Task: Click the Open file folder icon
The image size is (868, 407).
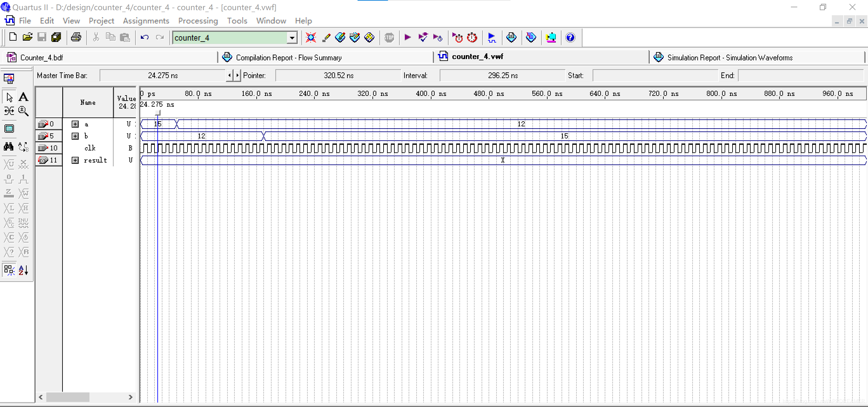Action: pos(27,37)
